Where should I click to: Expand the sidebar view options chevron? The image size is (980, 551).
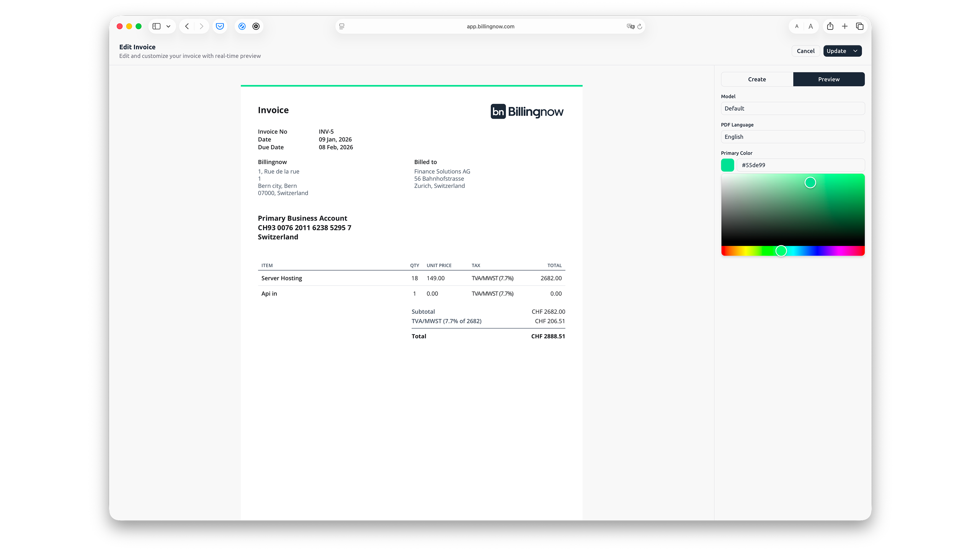[x=168, y=26]
